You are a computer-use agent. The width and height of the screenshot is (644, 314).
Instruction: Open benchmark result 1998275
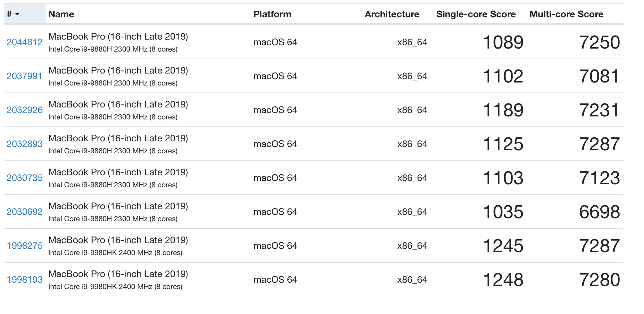(x=25, y=246)
